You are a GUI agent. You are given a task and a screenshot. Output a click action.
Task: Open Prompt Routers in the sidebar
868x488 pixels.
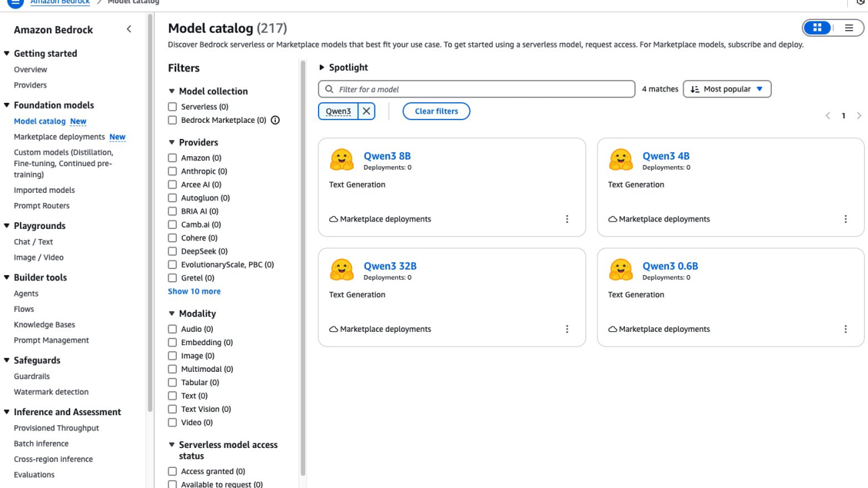coord(41,206)
